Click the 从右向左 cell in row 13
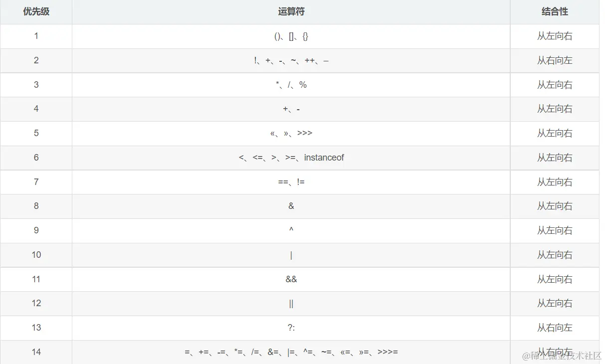The width and height of the screenshot is (605, 364). pos(555,328)
